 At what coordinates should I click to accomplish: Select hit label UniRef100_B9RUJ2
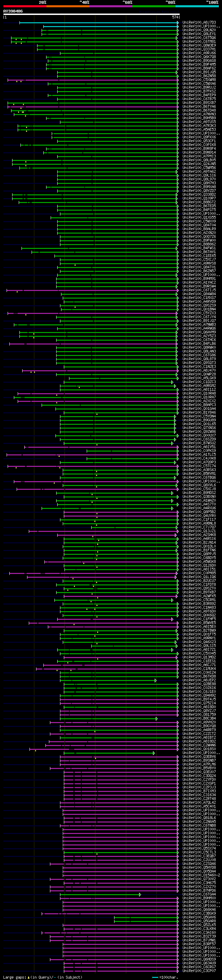pos(199,87)
